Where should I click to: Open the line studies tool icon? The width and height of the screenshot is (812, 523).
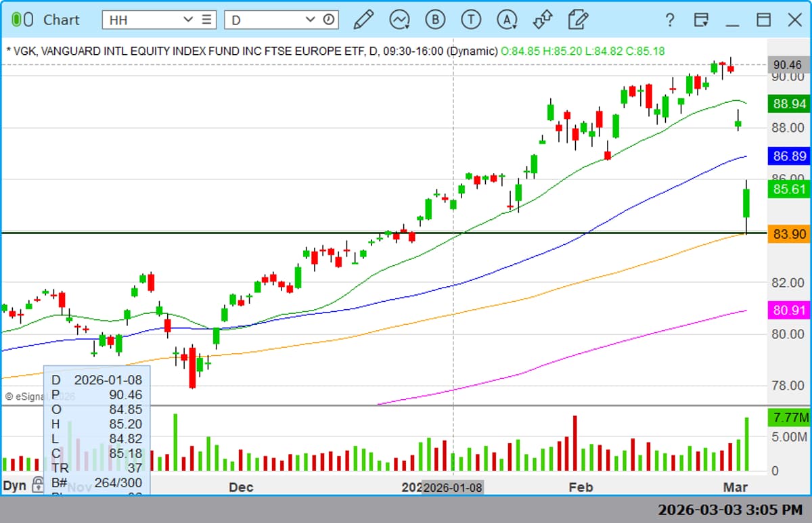click(399, 20)
